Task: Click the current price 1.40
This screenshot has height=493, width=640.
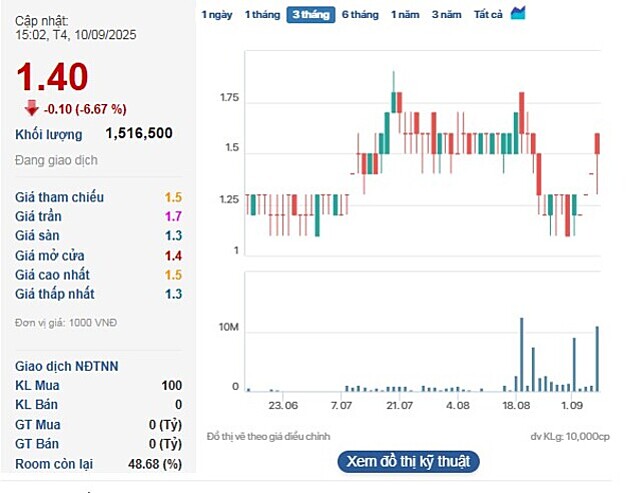Action: coord(52,77)
